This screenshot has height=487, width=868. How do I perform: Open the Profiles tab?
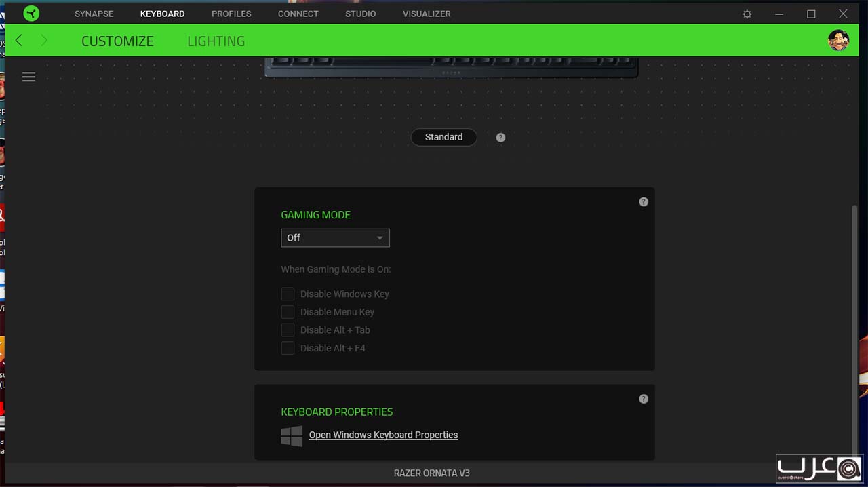(x=231, y=14)
